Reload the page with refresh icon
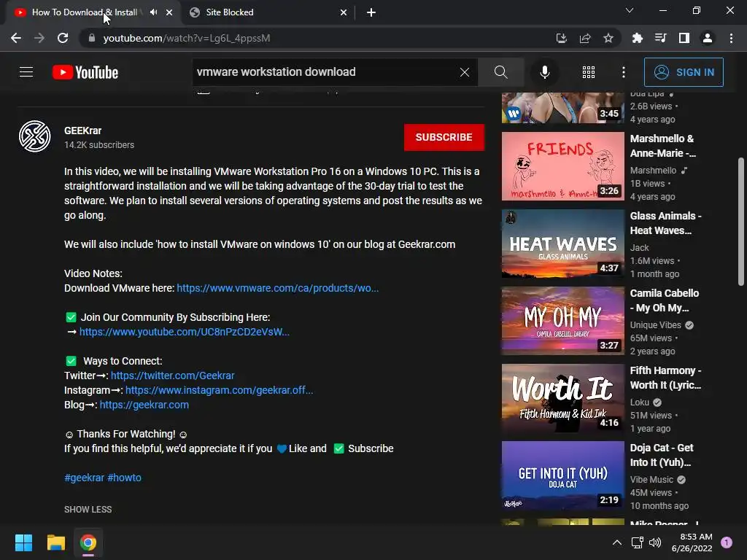 click(63, 38)
